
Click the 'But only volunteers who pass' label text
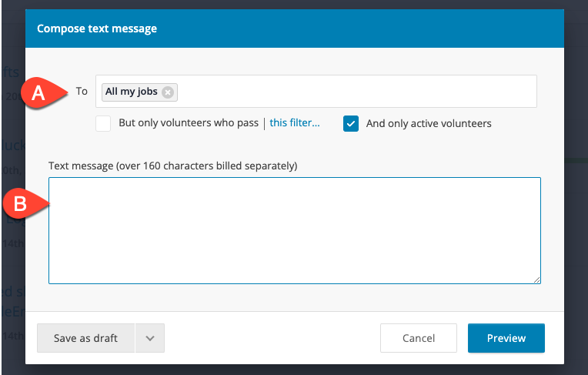point(189,122)
